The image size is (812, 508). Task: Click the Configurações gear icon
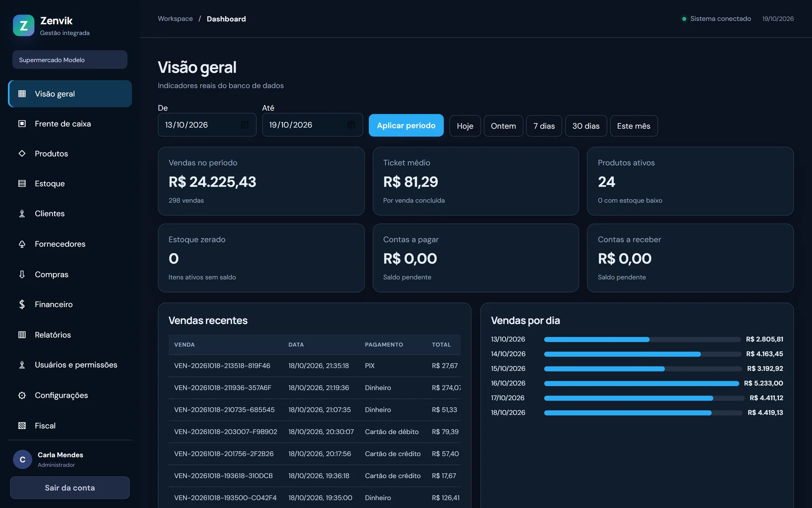(x=22, y=395)
